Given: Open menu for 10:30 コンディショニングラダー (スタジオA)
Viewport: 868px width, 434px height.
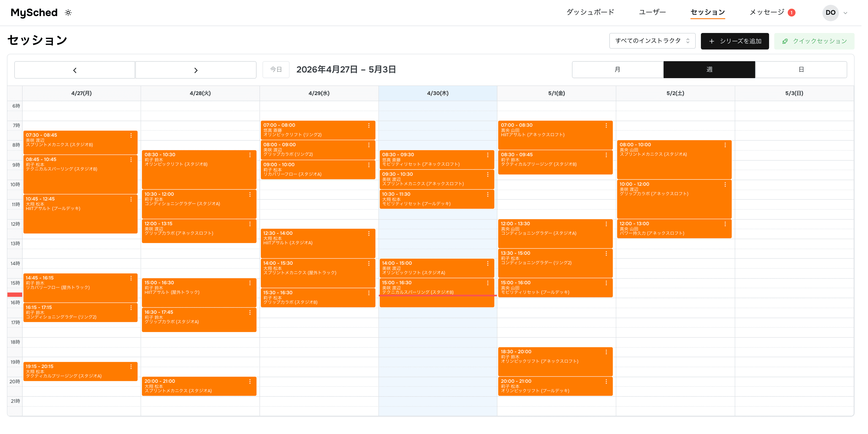Looking at the screenshot, I should pyautogui.click(x=250, y=195).
